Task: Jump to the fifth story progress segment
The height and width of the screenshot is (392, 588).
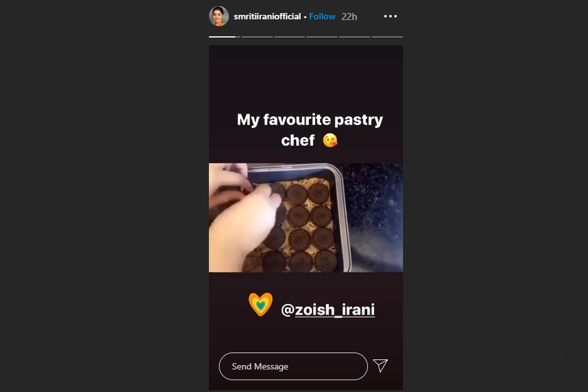Action: pyautogui.click(x=354, y=37)
